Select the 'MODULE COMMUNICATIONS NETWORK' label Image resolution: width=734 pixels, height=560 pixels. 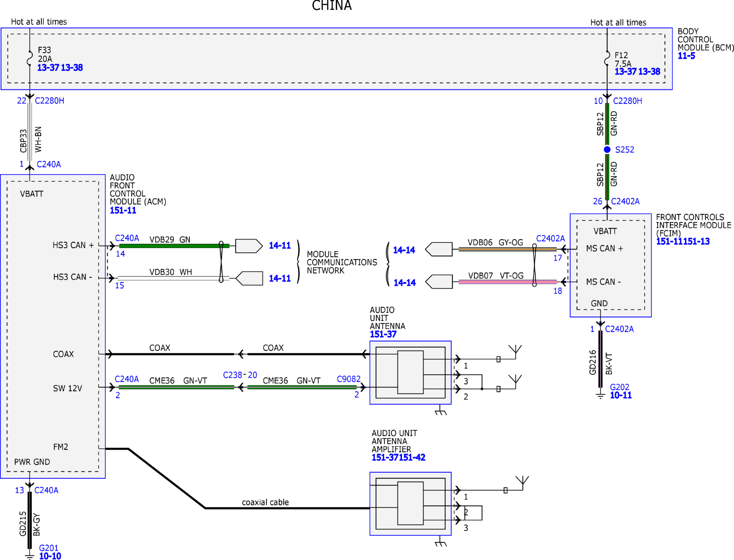tap(342, 262)
